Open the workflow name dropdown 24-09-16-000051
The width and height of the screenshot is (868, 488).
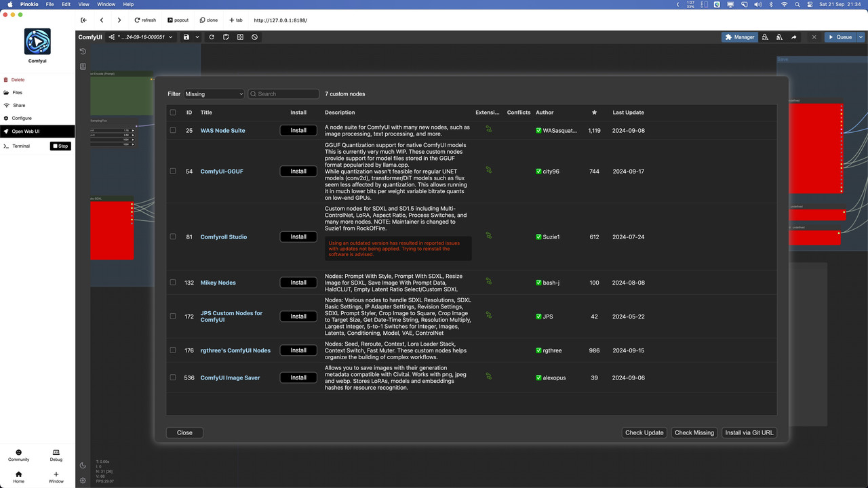click(141, 37)
